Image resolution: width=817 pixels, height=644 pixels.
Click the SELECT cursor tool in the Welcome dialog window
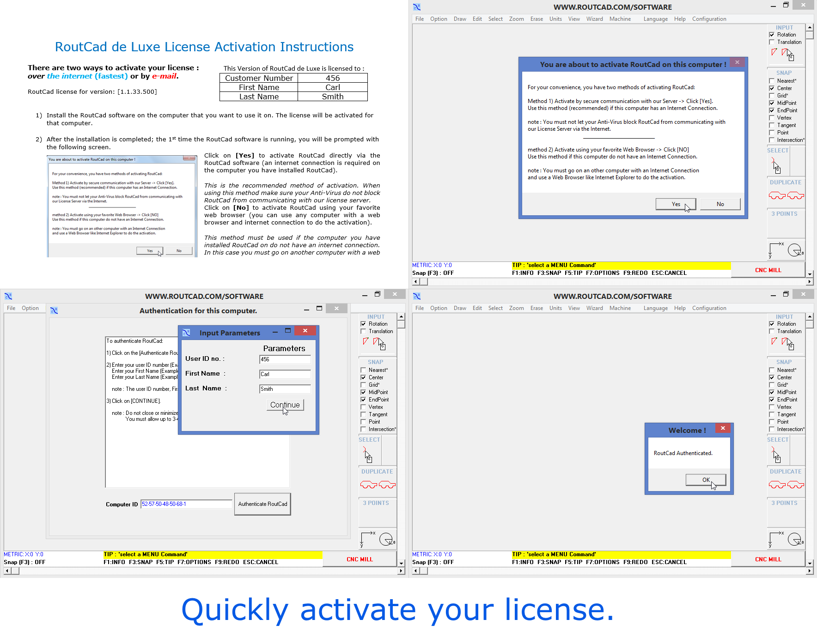click(776, 455)
